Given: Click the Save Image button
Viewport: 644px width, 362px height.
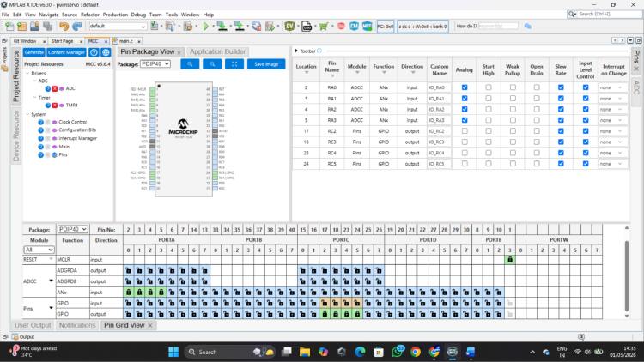Looking at the screenshot, I should pyautogui.click(x=266, y=64).
